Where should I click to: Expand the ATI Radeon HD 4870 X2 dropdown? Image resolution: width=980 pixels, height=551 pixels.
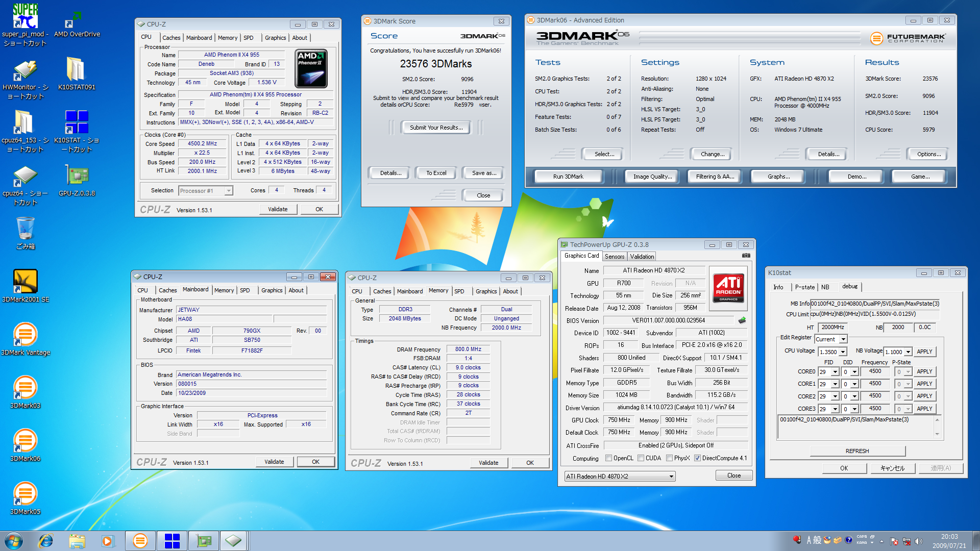tap(671, 477)
